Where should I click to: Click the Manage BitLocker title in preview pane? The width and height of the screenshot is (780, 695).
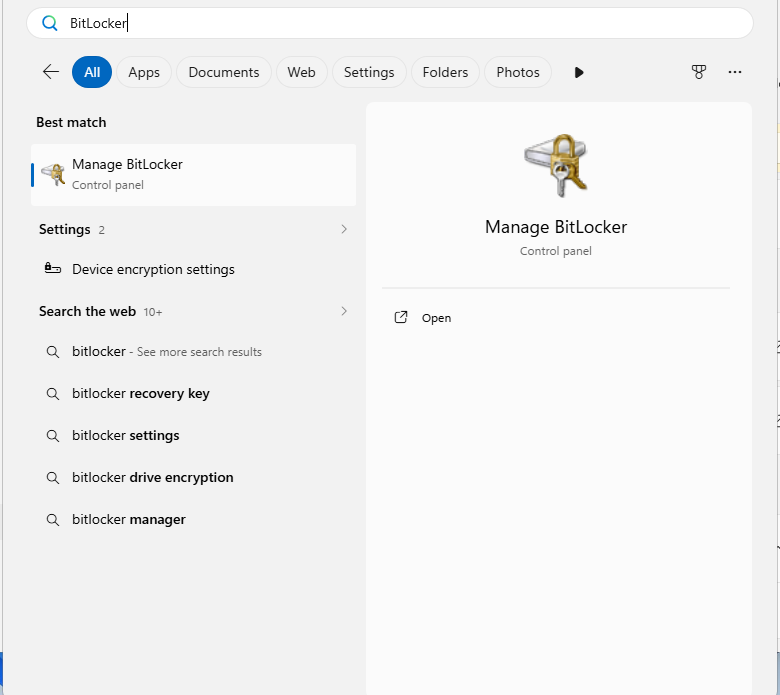[x=556, y=227]
